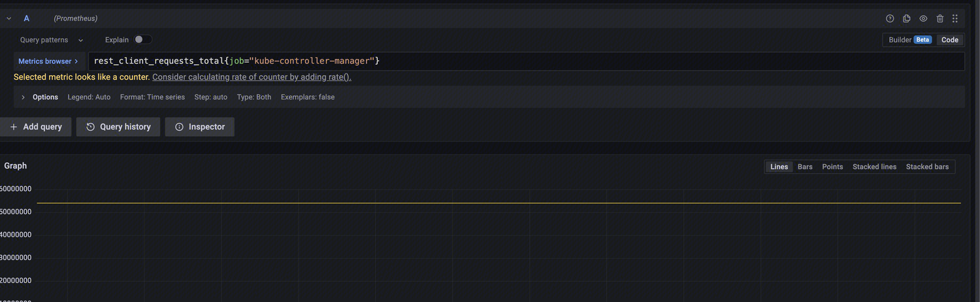The width and height of the screenshot is (980, 302).
Task: Hide query A using the eye icon
Action: 924,19
